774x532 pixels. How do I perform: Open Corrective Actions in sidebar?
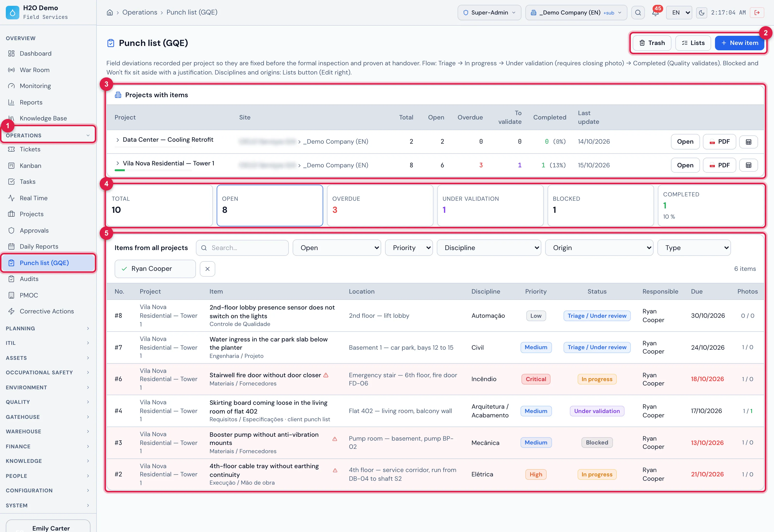48,311
